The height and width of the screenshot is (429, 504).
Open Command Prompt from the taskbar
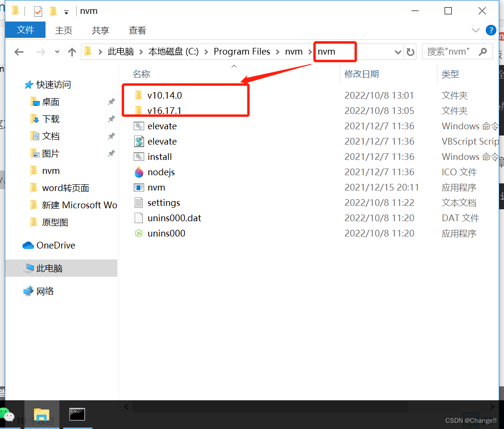[77, 415]
